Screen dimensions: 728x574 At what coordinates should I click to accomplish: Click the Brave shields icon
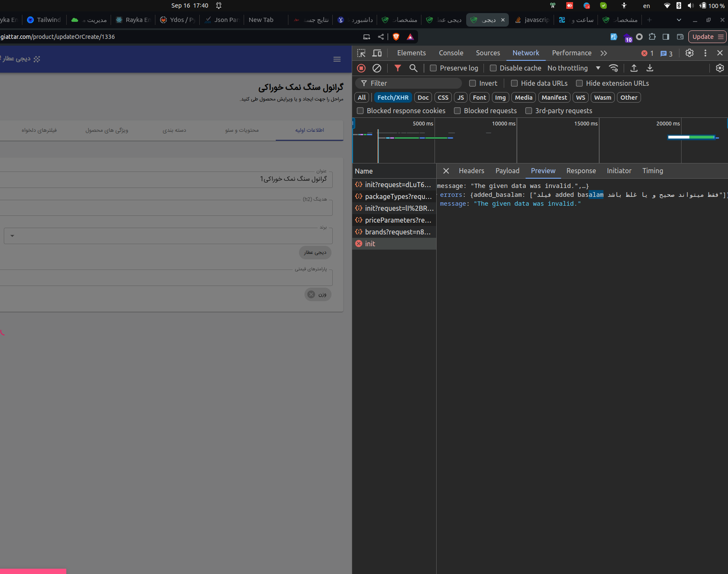pos(396,37)
